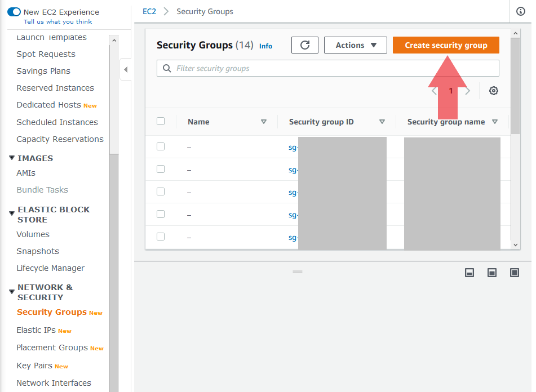Click Create security group button
This screenshot has width=536, height=392.
[446, 45]
